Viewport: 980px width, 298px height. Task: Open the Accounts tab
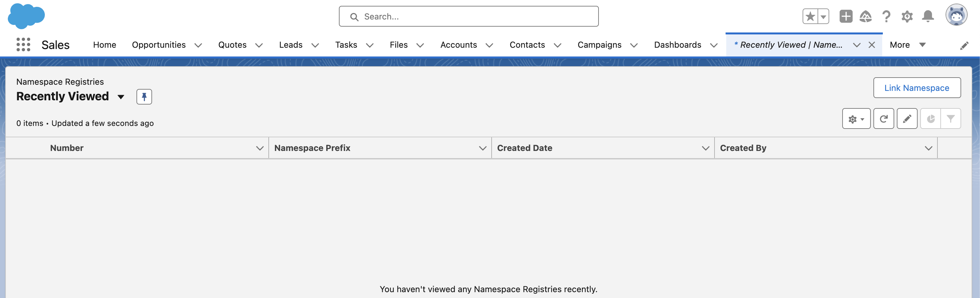tap(458, 45)
